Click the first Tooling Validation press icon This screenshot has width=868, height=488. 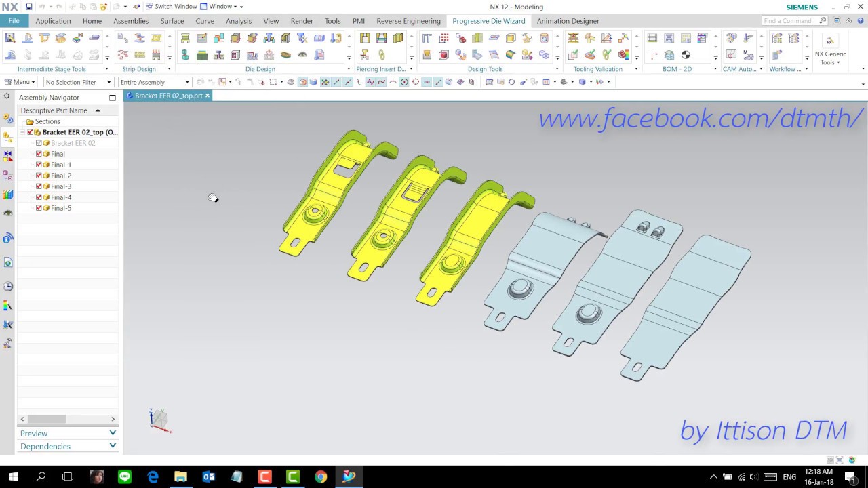[574, 38]
